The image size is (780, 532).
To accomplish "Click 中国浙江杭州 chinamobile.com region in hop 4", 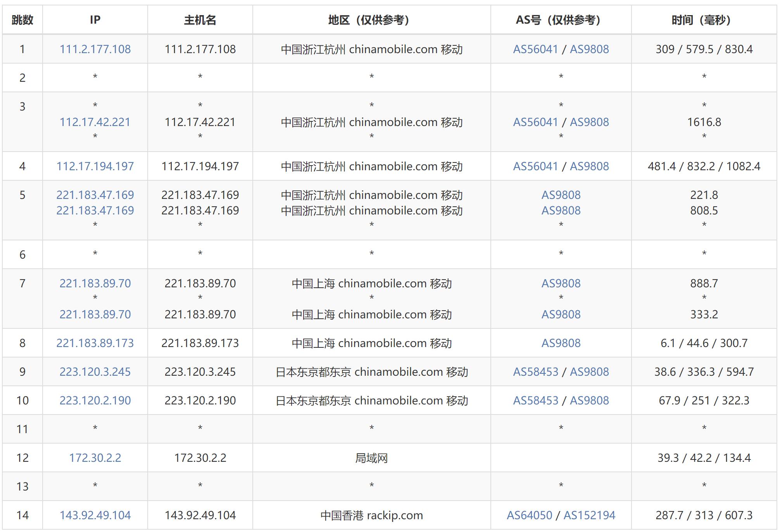I will pos(371,166).
